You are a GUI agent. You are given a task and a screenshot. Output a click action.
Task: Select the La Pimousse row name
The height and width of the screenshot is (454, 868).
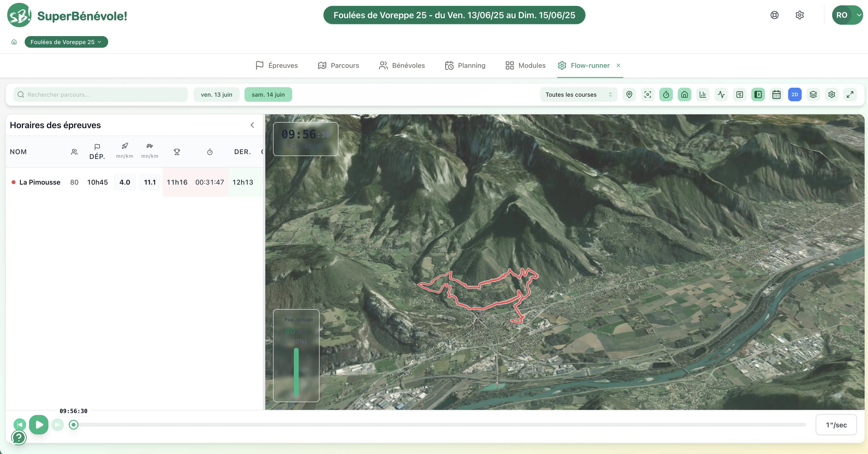[40, 182]
